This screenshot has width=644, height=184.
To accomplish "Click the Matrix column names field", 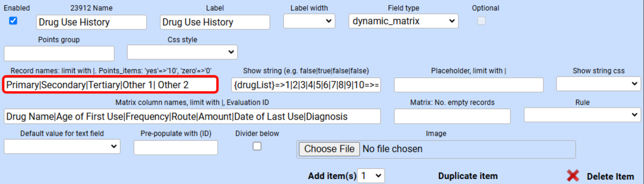I will [x=192, y=117].
